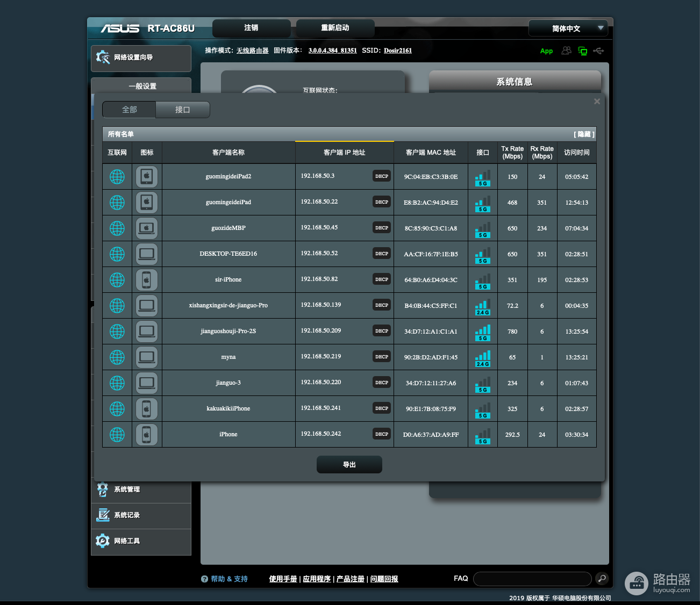
Task: Open 应用程序 utility link
Action: click(x=317, y=579)
